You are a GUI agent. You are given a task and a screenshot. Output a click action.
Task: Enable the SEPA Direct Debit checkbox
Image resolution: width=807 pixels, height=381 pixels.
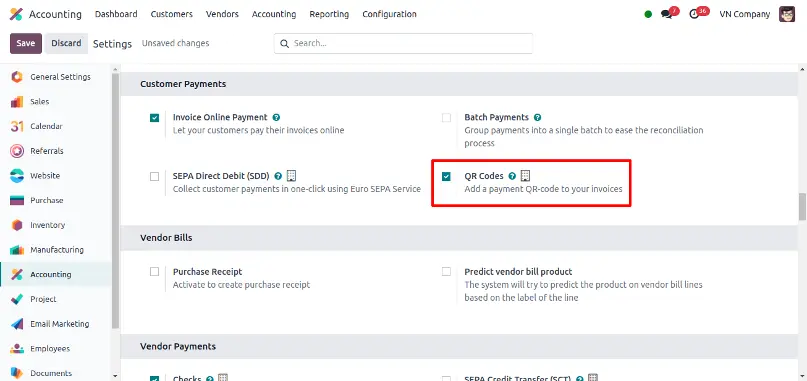(x=154, y=177)
